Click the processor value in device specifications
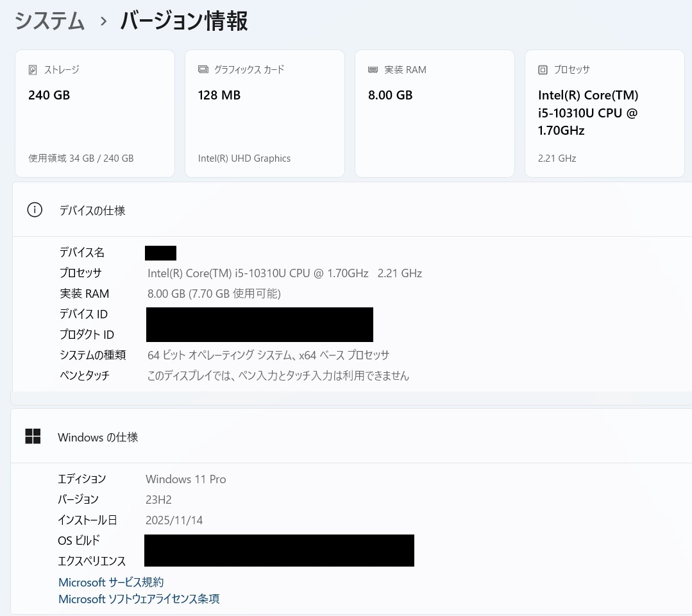 pyautogui.click(x=285, y=273)
